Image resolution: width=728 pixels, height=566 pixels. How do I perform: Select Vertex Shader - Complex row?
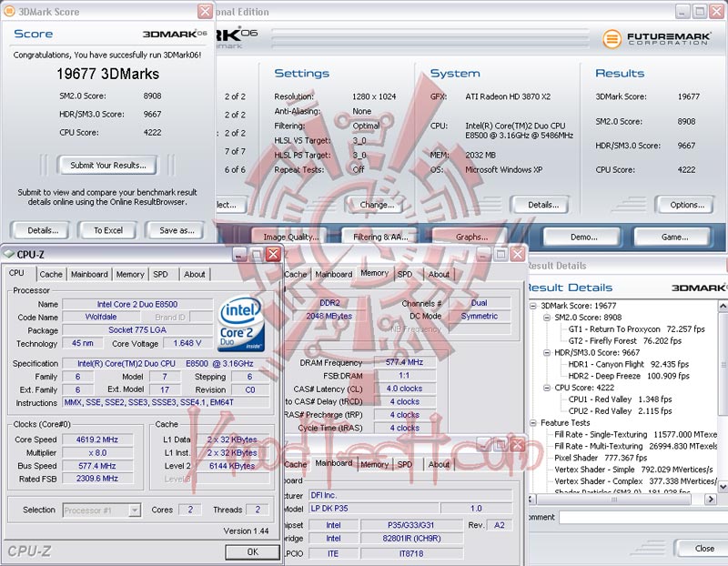point(635,481)
